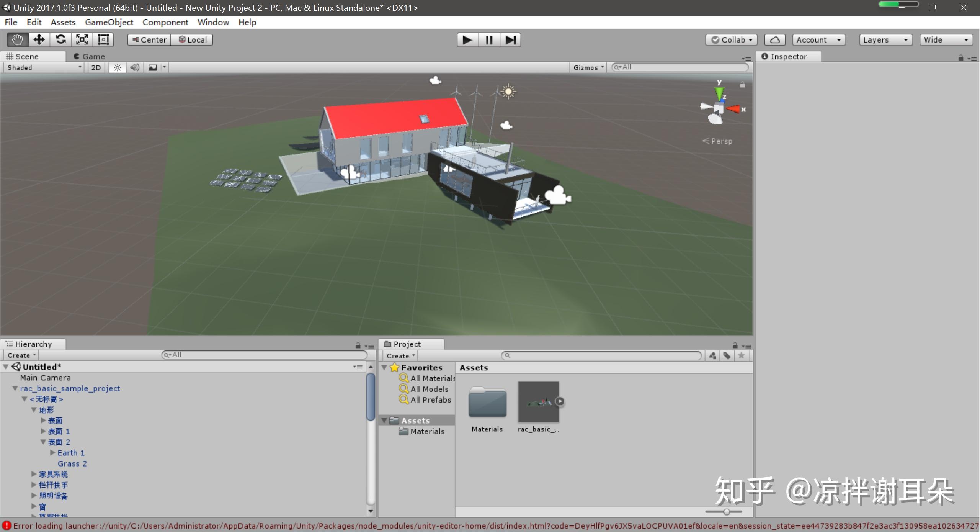Toggle 2D scene view mode
The height and width of the screenshot is (532, 980).
coord(96,67)
